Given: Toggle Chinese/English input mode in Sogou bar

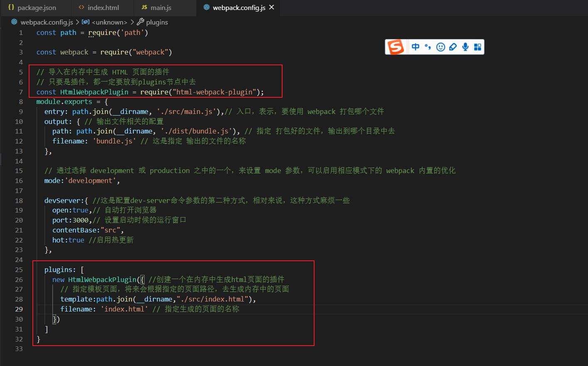Looking at the screenshot, I should click(x=416, y=47).
